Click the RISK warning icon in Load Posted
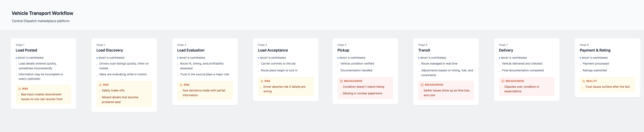 point(20,89)
